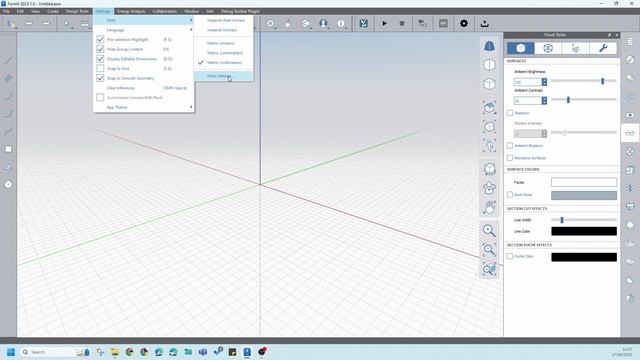Click the black gear icon in the toolbar
The image size is (640, 360).
coord(464,24)
